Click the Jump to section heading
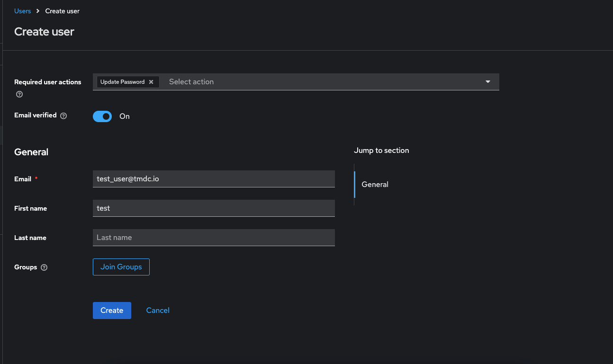This screenshot has width=613, height=364. click(x=381, y=151)
